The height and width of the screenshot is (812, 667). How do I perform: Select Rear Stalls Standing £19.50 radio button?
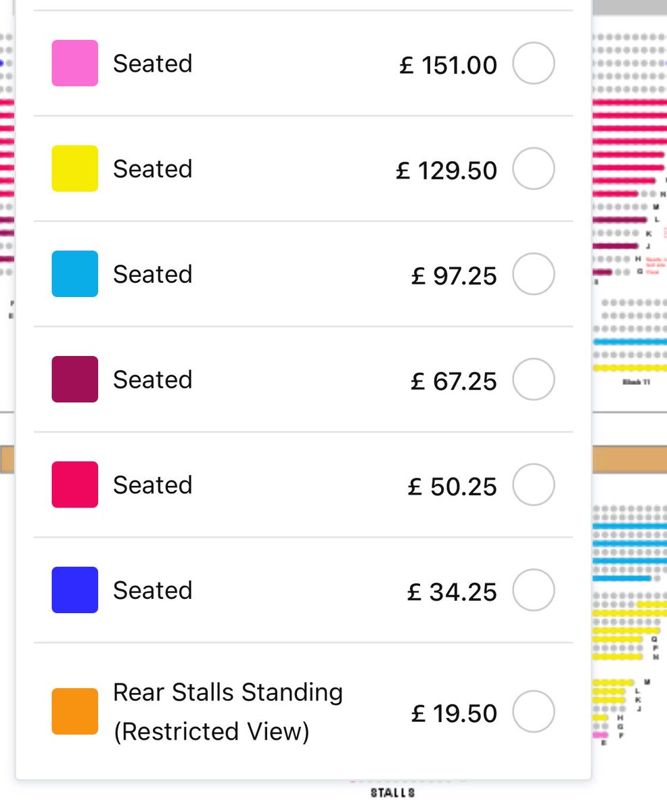pyautogui.click(x=533, y=712)
